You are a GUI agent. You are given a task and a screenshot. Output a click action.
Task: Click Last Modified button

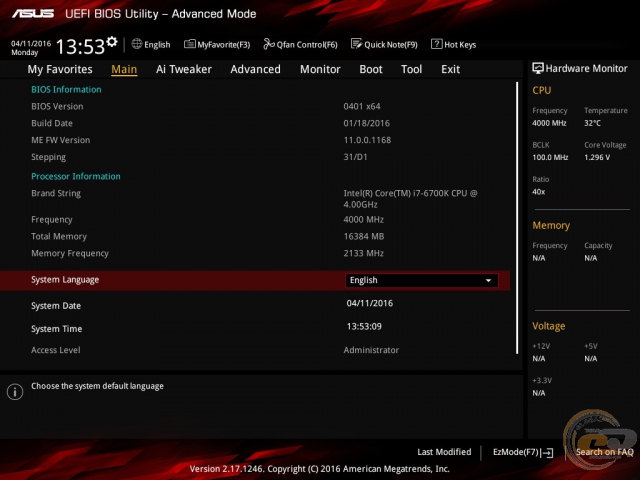[x=444, y=452]
